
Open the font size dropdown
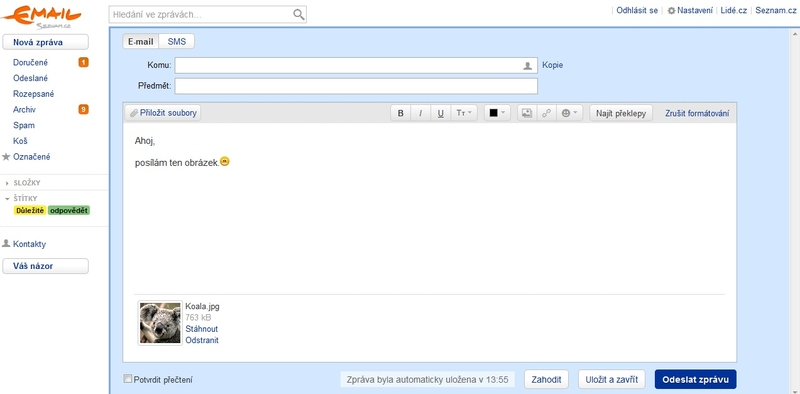(x=464, y=113)
